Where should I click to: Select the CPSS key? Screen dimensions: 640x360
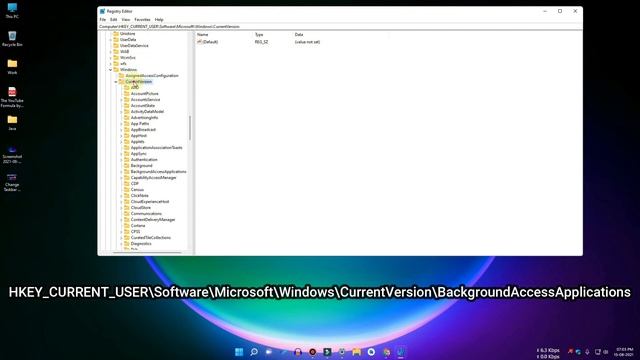click(x=136, y=231)
